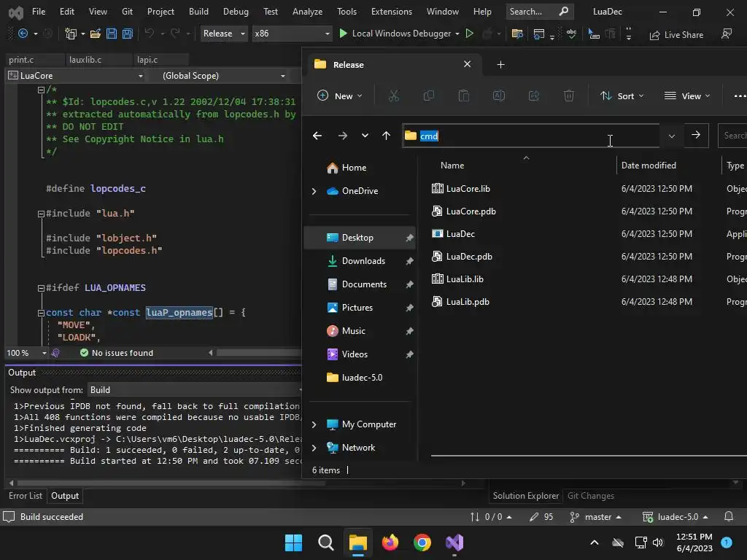Click the address bar Go arrow

pos(696,135)
